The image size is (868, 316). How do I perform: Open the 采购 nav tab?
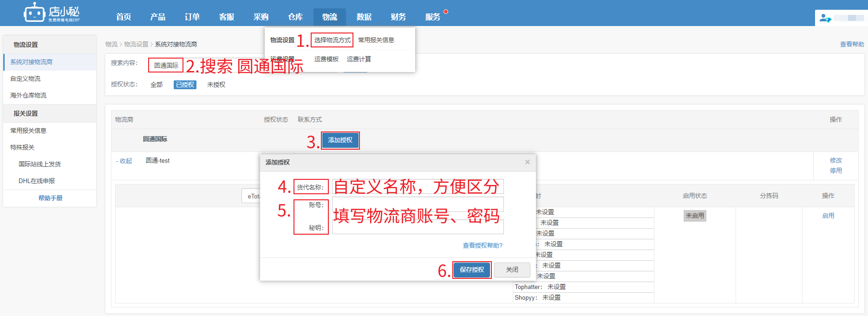pyautogui.click(x=261, y=17)
